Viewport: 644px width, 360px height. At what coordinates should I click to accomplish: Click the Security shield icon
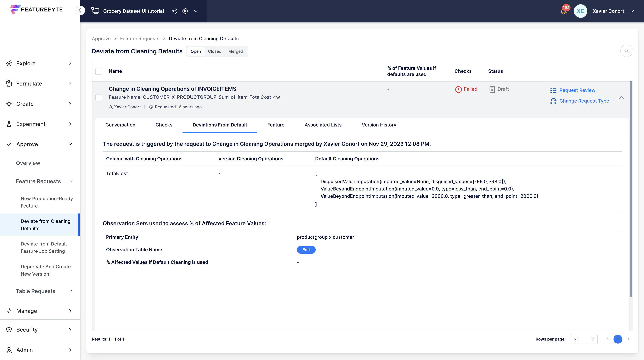[x=9, y=330]
